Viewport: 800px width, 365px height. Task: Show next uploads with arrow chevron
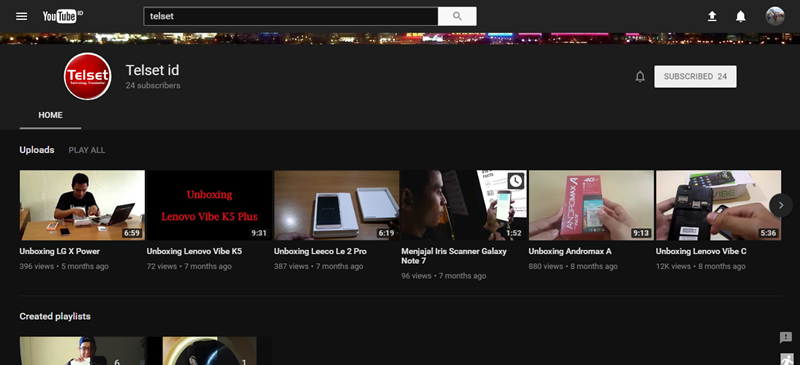[781, 205]
